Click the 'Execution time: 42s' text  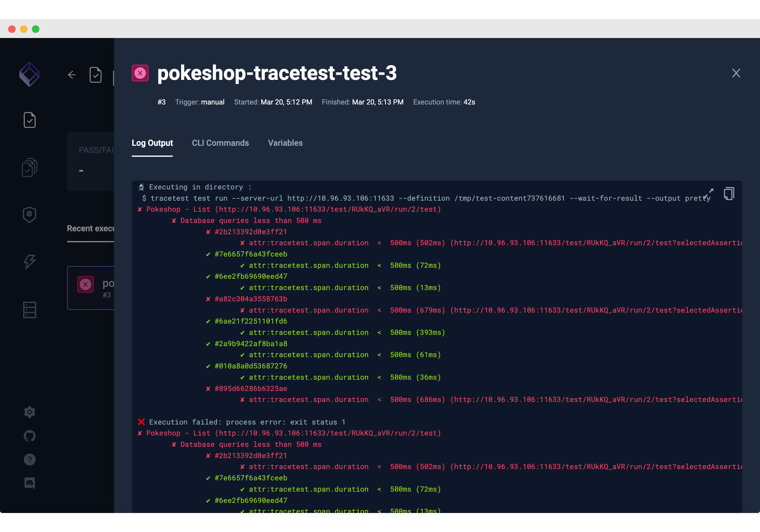coord(444,102)
